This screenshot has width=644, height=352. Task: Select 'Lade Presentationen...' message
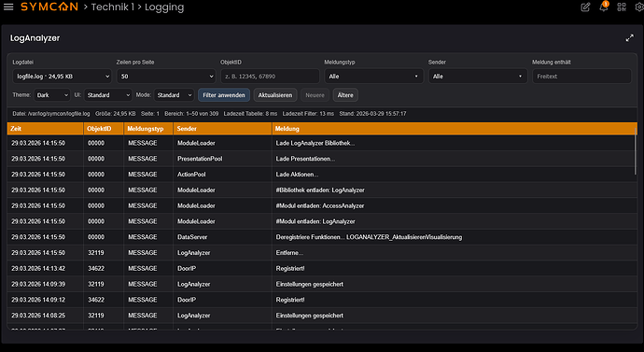click(305, 159)
